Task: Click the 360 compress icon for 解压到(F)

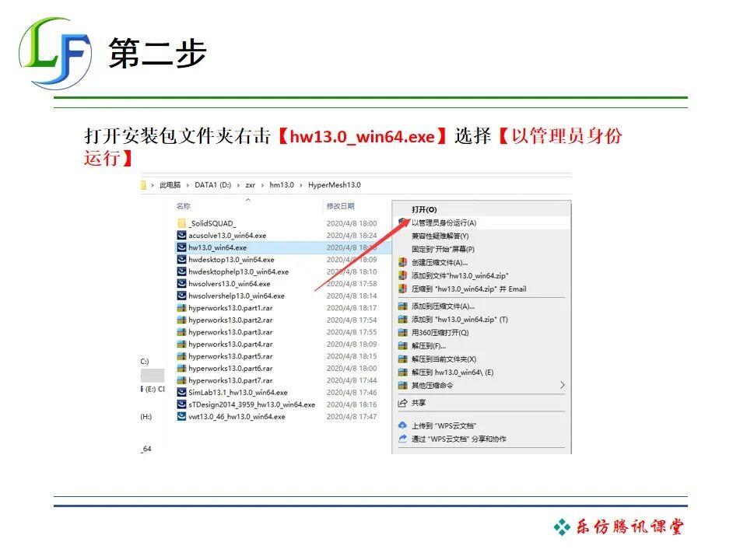Action: [403, 345]
